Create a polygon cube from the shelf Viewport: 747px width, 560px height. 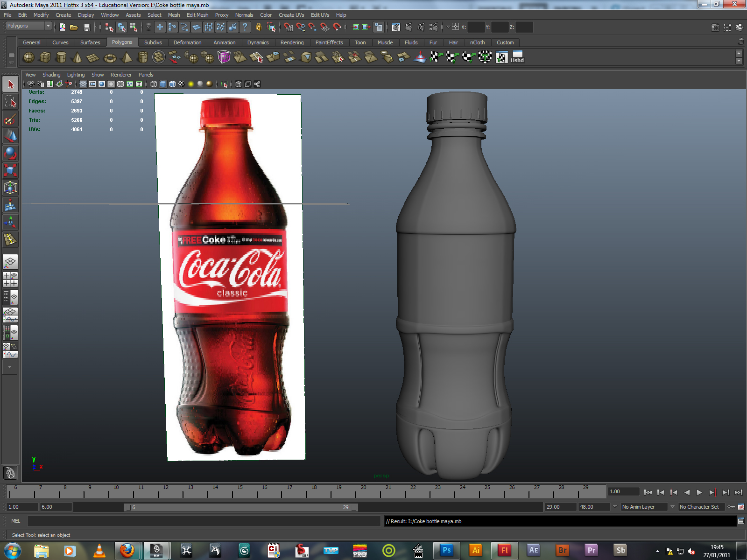click(45, 57)
